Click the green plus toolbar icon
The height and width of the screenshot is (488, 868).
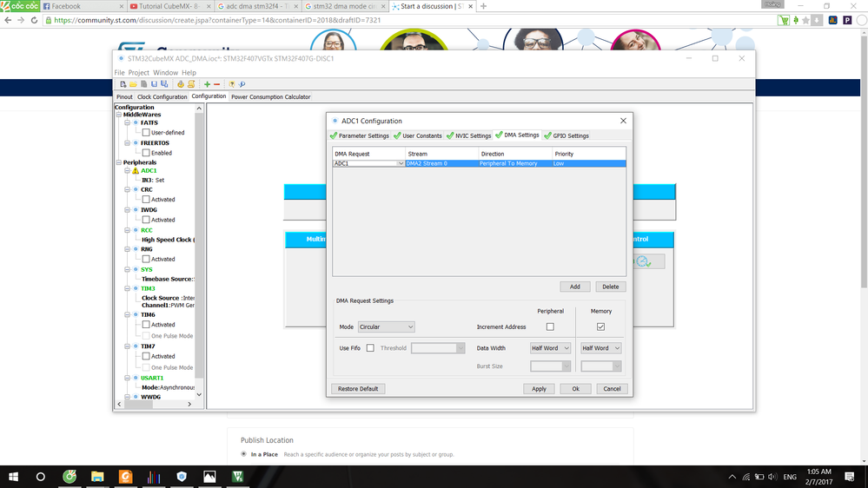click(207, 84)
